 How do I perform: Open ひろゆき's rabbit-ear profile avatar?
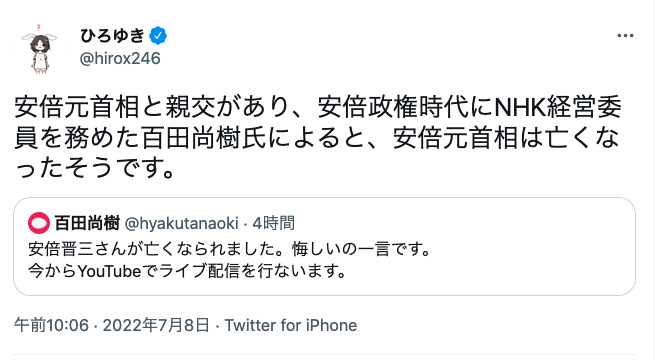pyautogui.click(x=39, y=49)
